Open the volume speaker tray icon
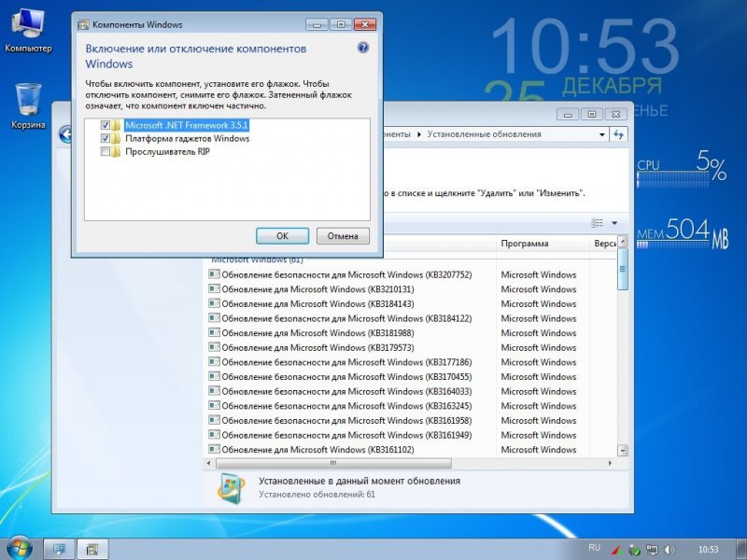The image size is (747, 560). (669, 551)
